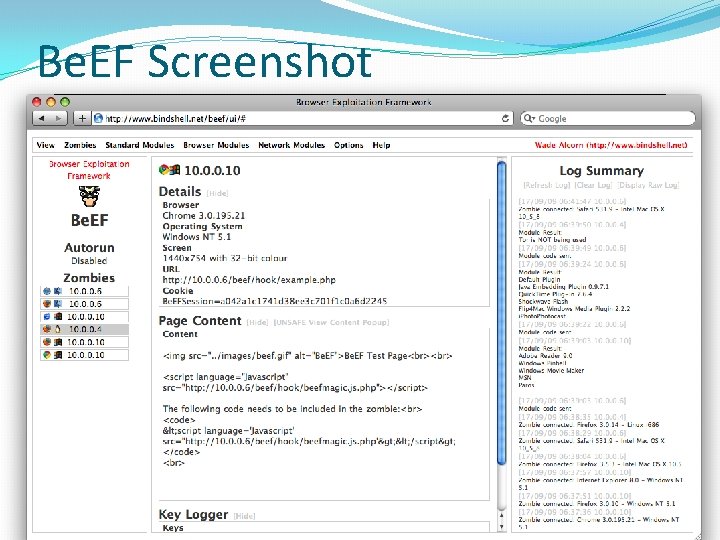
Task: Click the Internet Explorer icon in Zombies list
Action: pos(47,317)
